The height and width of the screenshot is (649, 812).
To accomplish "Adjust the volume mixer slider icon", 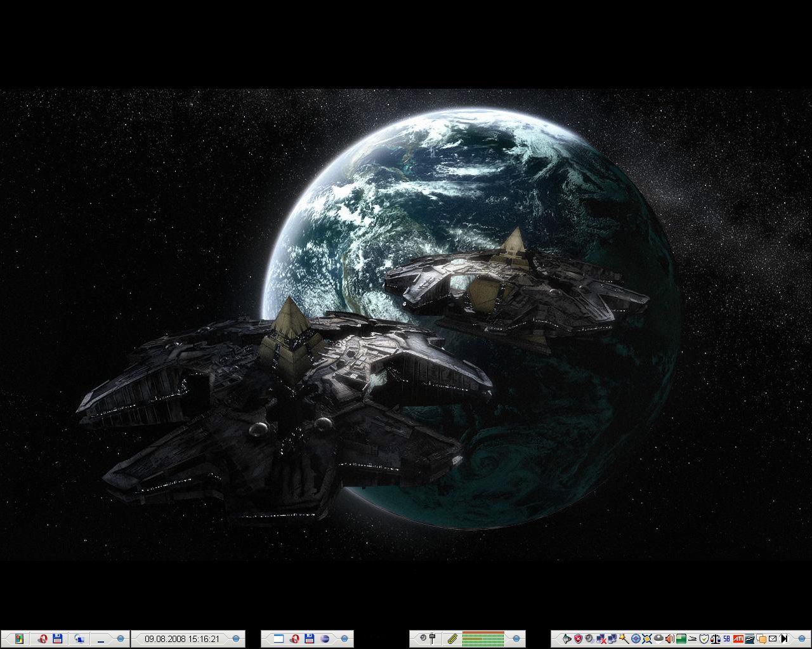I will (432, 638).
